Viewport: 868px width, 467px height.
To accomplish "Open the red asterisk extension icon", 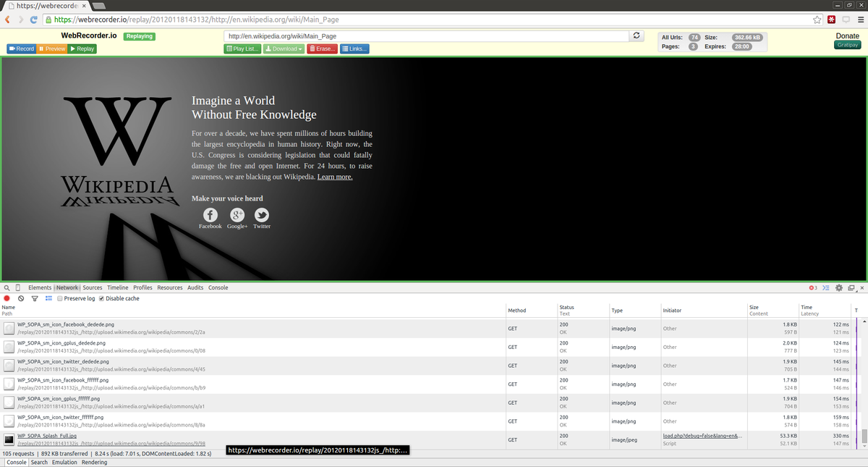I will 832,20.
